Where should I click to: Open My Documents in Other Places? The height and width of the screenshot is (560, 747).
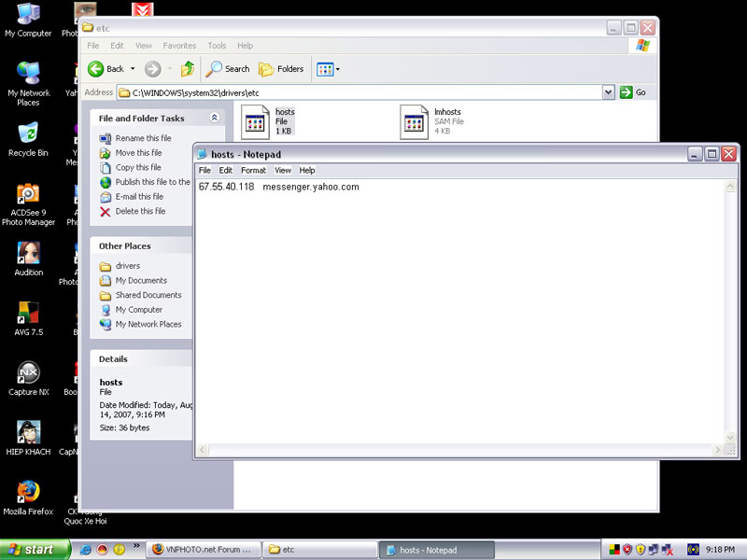[x=141, y=280]
